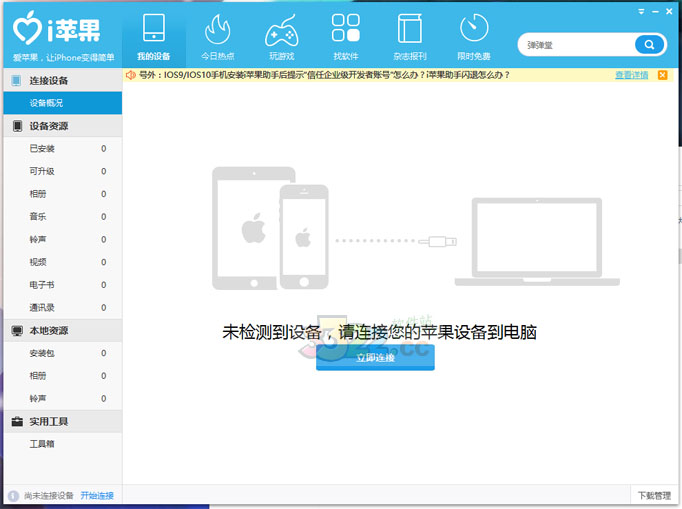The height and width of the screenshot is (509, 682).
Task: Open 找软件 apps grid icon
Action: (346, 27)
